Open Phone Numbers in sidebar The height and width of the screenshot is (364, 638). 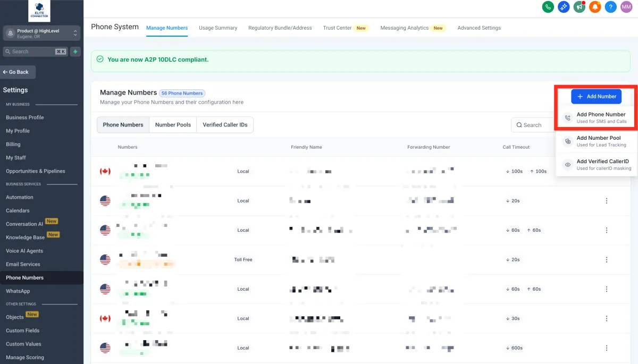[41, 277]
